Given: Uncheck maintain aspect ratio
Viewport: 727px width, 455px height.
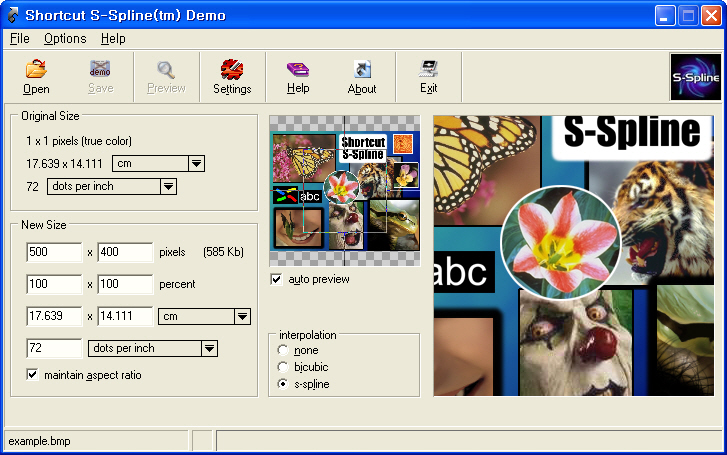Looking at the screenshot, I should pos(32,375).
